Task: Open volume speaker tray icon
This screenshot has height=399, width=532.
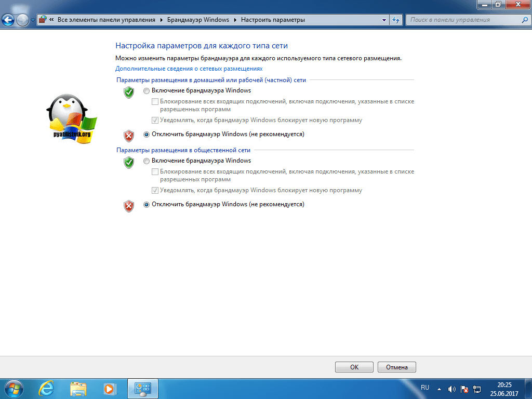Action: tap(451, 389)
